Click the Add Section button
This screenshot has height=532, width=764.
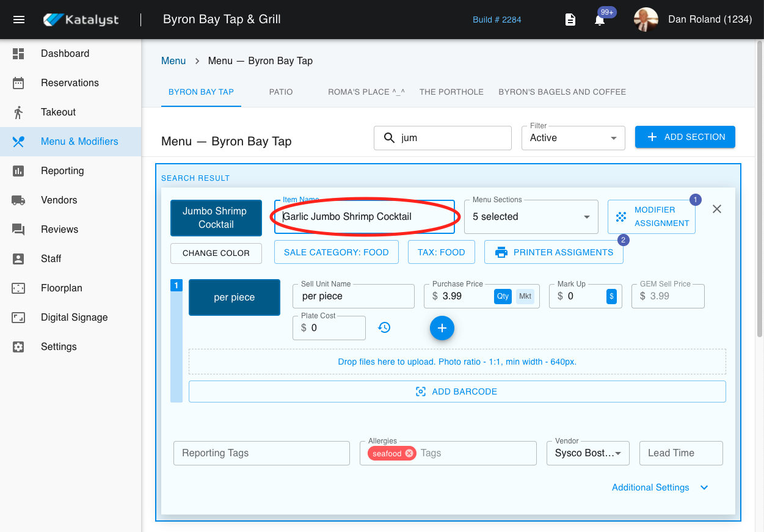pyautogui.click(x=685, y=137)
